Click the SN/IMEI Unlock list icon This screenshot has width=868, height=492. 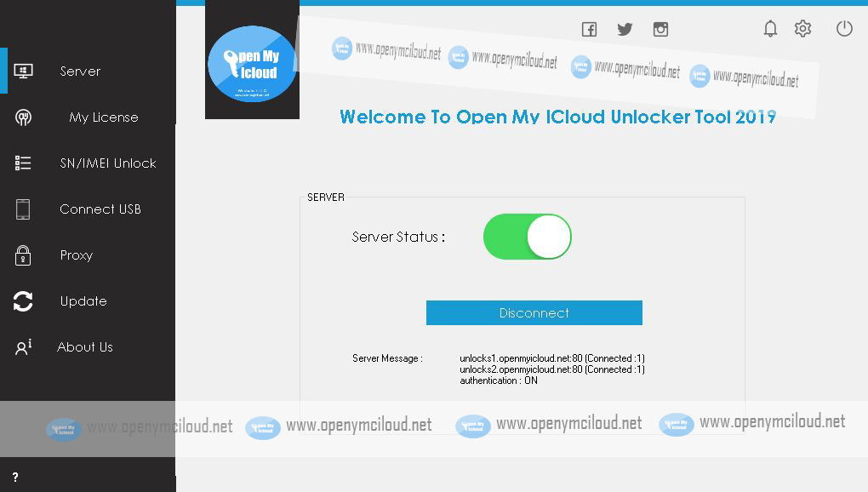click(x=23, y=163)
